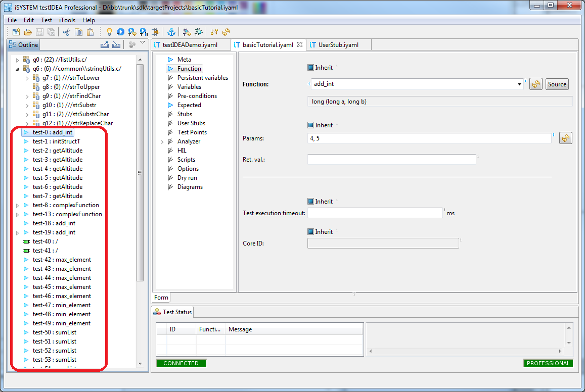Expand the Analyzer section
This screenshot has height=392, width=585.
tap(162, 142)
